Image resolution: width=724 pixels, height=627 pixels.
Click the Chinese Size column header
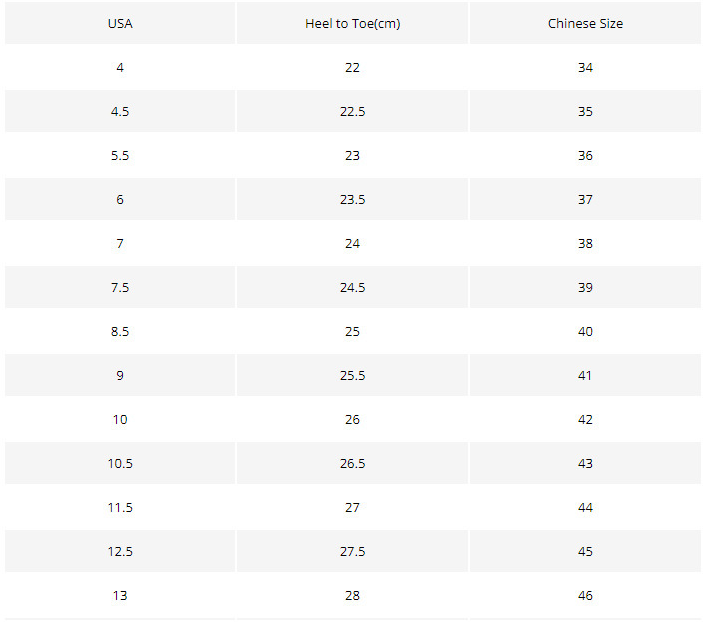tap(585, 24)
